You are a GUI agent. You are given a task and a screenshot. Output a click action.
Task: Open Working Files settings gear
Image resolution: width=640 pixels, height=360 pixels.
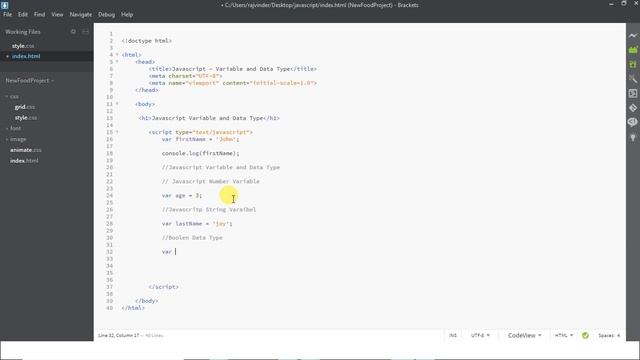coord(73,31)
